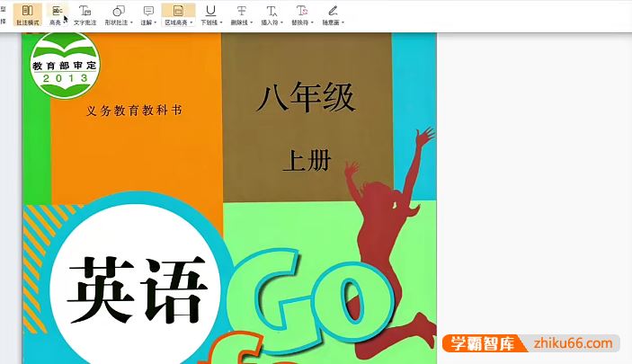
Task: Choose the 文字批注 text annotation tool
Action: (85, 15)
